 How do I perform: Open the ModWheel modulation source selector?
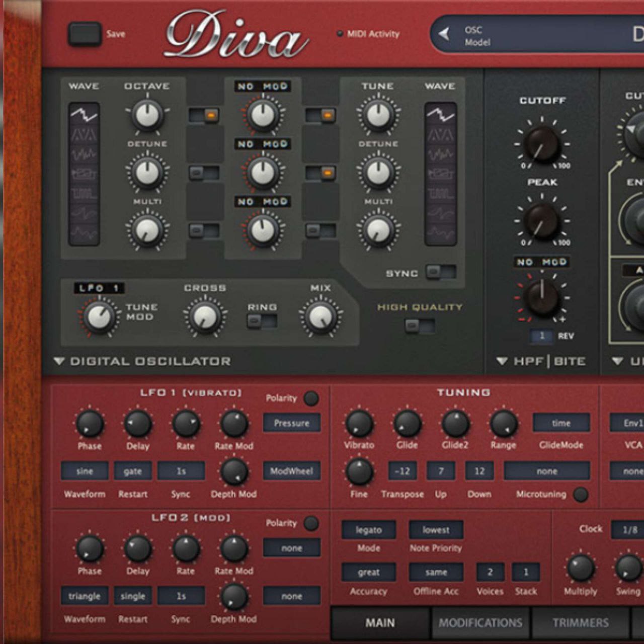(x=292, y=471)
